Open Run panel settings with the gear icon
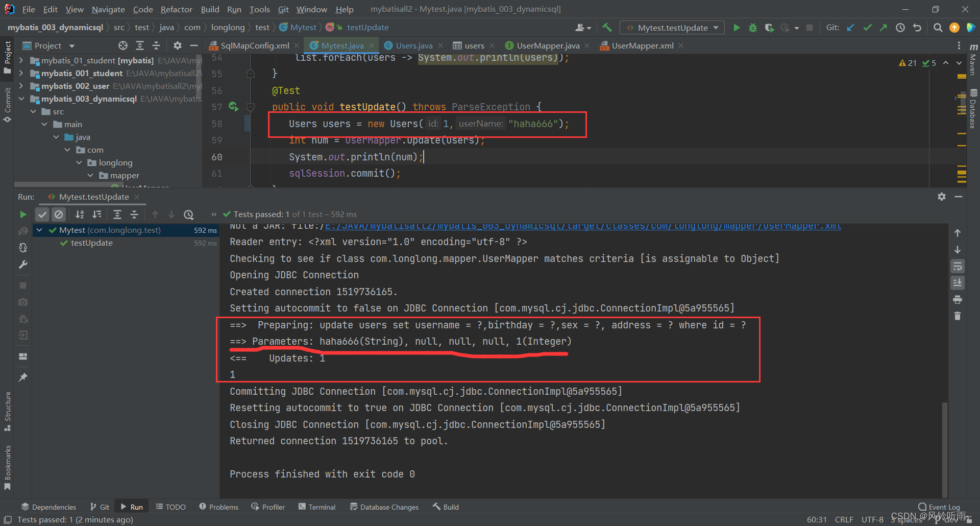Image resolution: width=980 pixels, height=526 pixels. coord(942,197)
